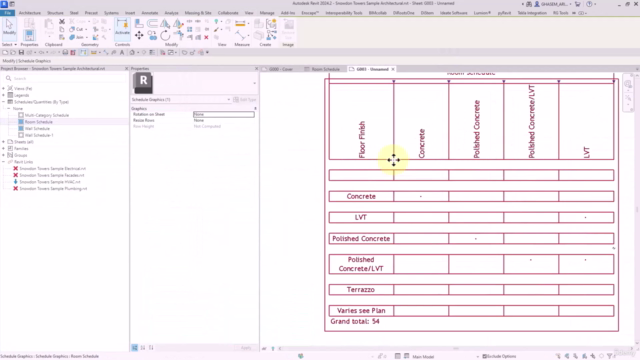Expand the Views node in Project Browser
Screen dimensions: 640x360
click(4, 88)
